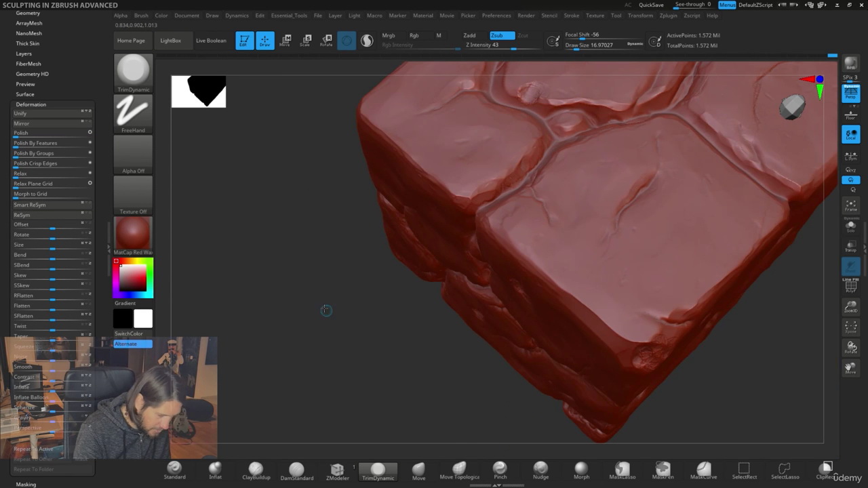Toggle the L.Sym button
This screenshot has width=868, height=488.
point(850,157)
